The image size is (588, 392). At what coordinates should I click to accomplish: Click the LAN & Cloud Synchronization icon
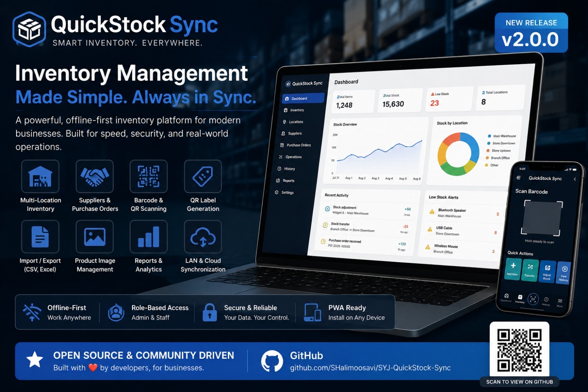tap(203, 237)
